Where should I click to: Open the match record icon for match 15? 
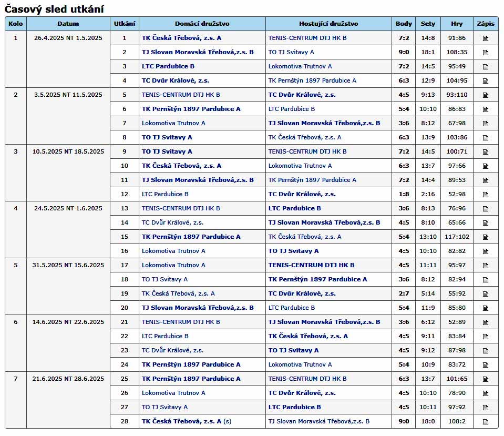point(486,237)
